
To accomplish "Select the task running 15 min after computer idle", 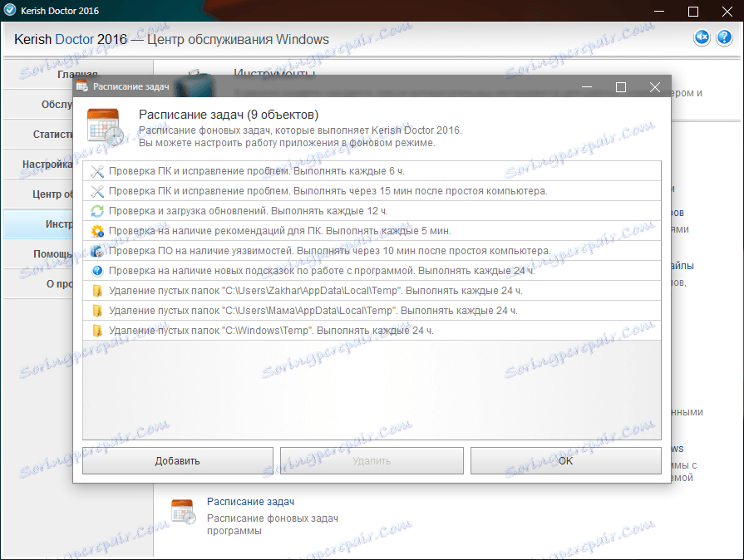I will point(372,191).
